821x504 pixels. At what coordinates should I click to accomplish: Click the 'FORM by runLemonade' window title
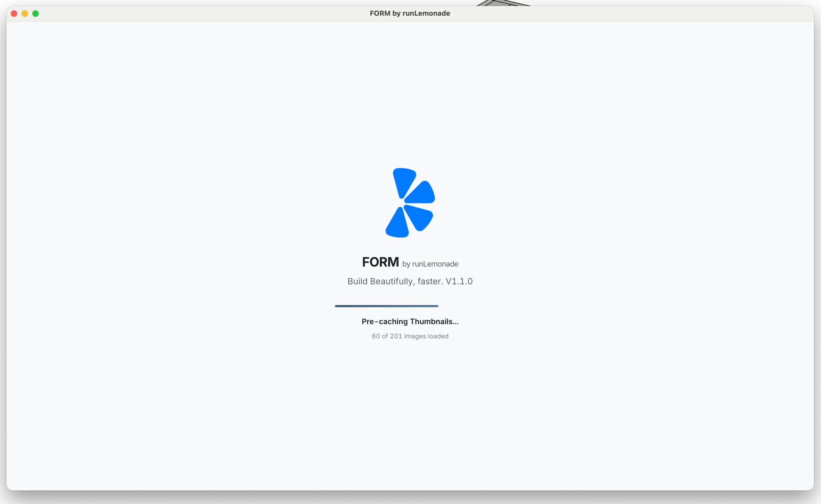410,13
